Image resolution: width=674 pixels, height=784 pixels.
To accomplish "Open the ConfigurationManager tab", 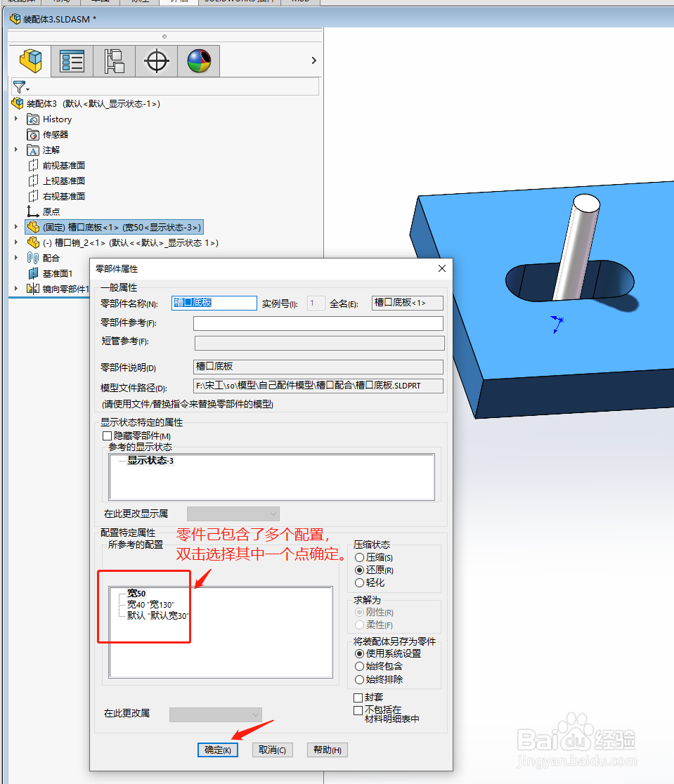I will 114,60.
